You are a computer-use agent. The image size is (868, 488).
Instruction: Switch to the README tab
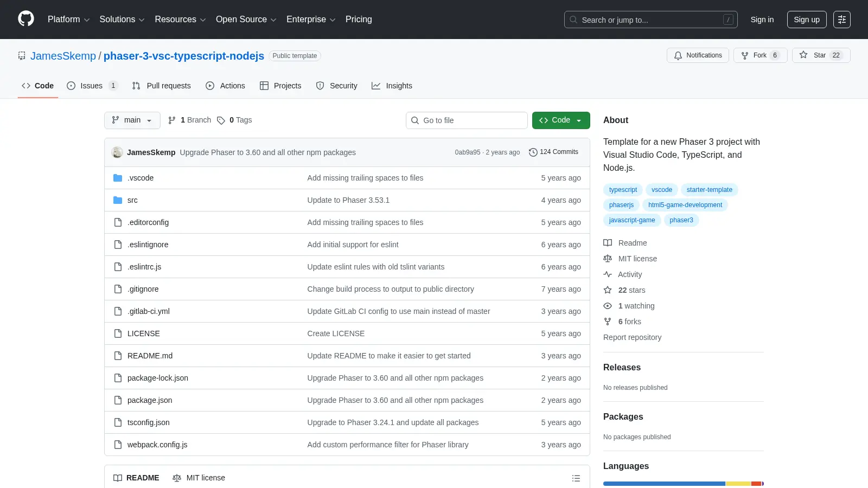[x=136, y=478]
